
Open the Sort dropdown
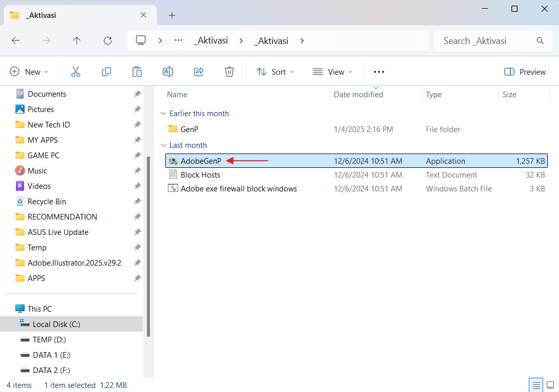click(275, 72)
